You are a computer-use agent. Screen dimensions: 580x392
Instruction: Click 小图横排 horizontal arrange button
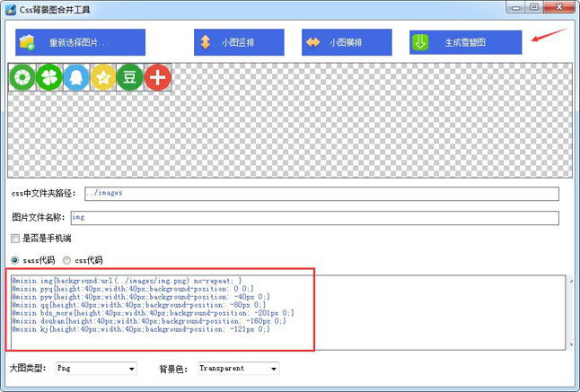347,42
